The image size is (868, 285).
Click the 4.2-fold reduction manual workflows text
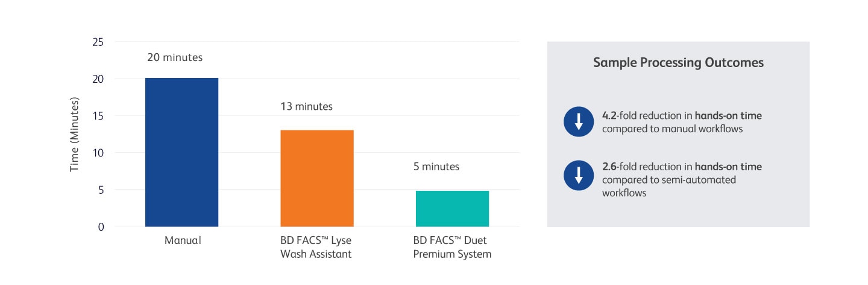point(682,122)
